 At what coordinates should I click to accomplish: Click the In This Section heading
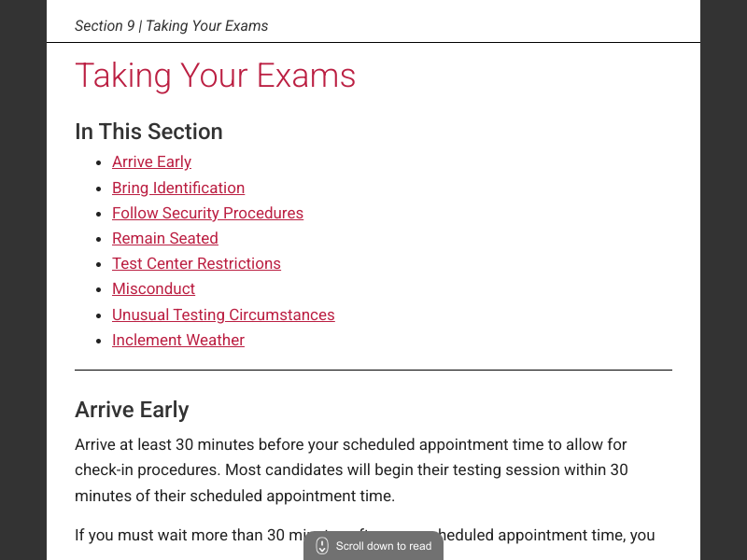148,132
